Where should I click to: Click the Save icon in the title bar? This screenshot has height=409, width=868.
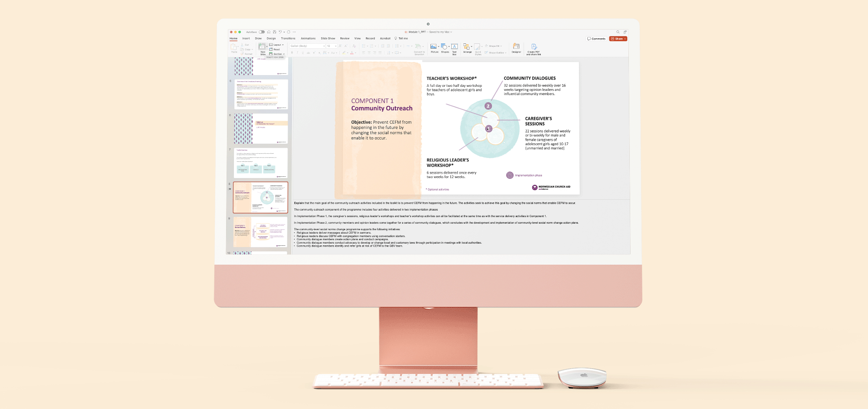(274, 32)
